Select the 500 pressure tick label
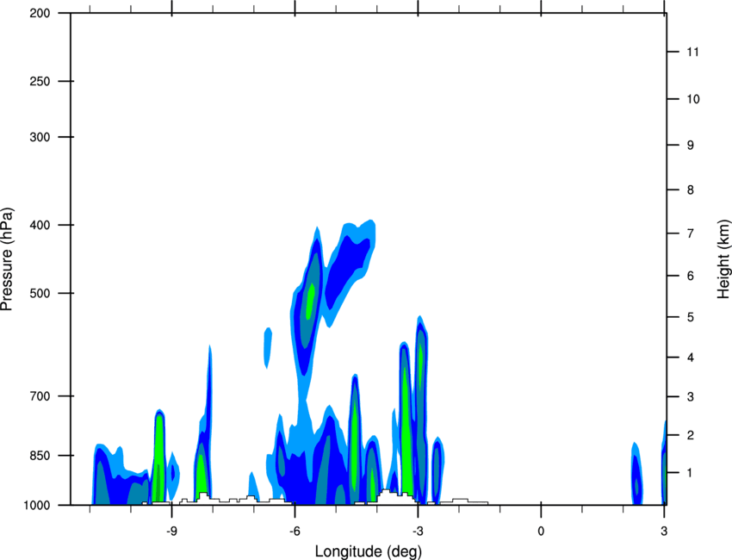 point(40,293)
